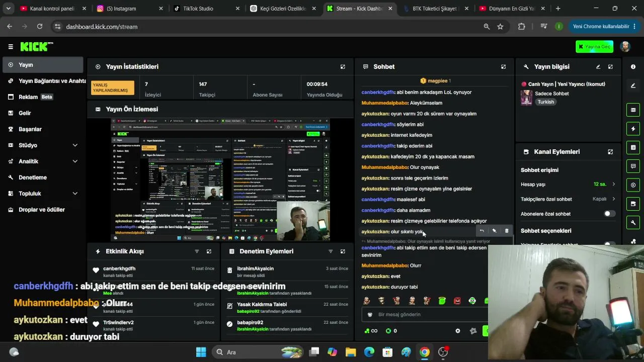Image resolution: width=644 pixels, height=362 pixels.
Task: Expand the Etkinlik Akışı panel
Action: coord(209,251)
